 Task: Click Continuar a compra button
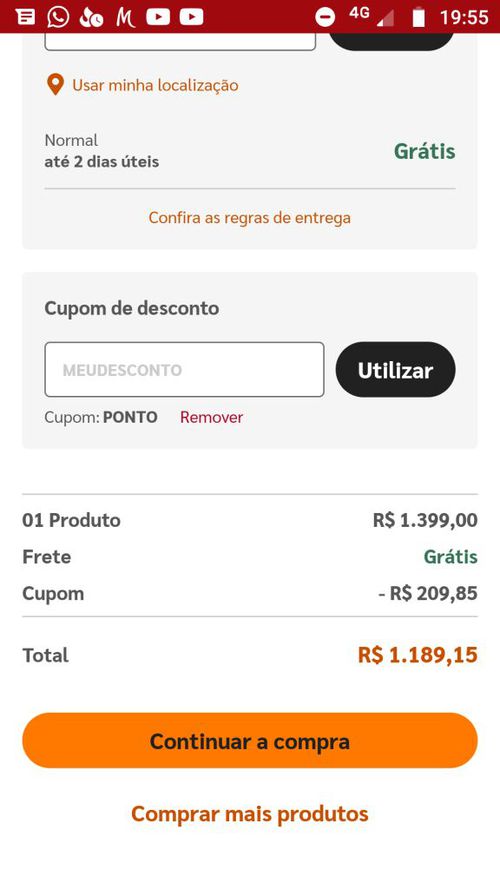(250, 740)
